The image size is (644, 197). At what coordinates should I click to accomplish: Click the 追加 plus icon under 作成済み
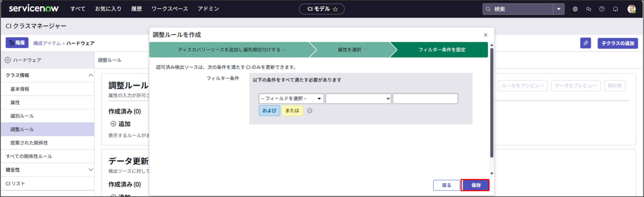point(114,124)
